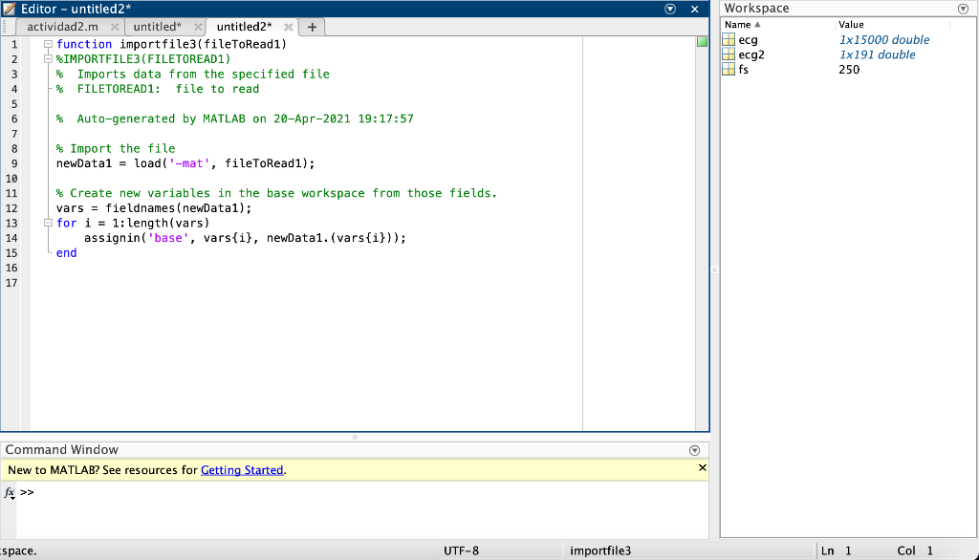Open the Command Window actions menu
Screen dimensions: 979x560
694,449
